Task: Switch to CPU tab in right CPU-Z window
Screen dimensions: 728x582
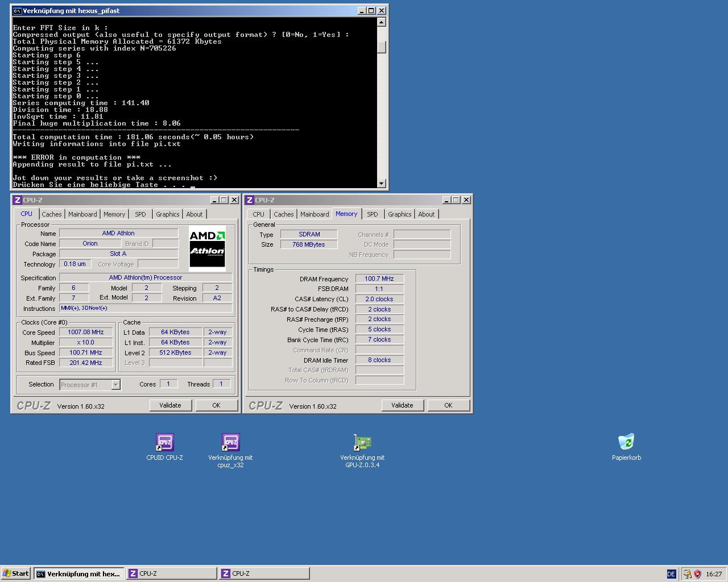Action: point(258,214)
